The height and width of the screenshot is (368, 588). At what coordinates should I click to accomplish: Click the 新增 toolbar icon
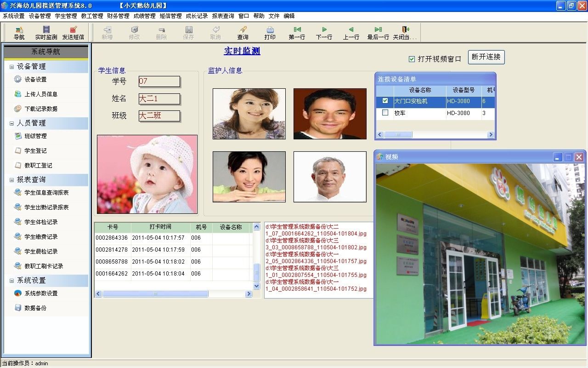coord(107,33)
